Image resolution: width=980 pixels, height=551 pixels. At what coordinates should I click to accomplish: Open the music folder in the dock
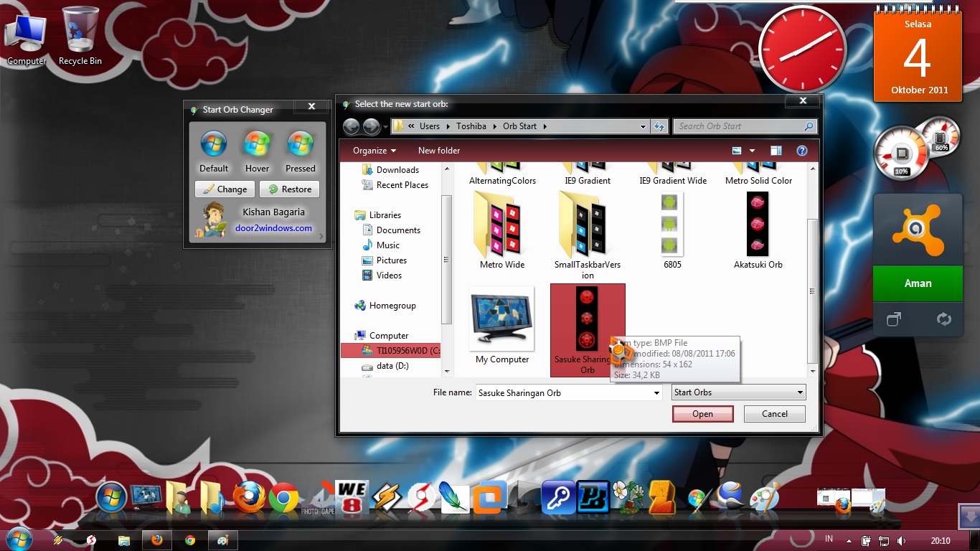[x=214, y=497]
